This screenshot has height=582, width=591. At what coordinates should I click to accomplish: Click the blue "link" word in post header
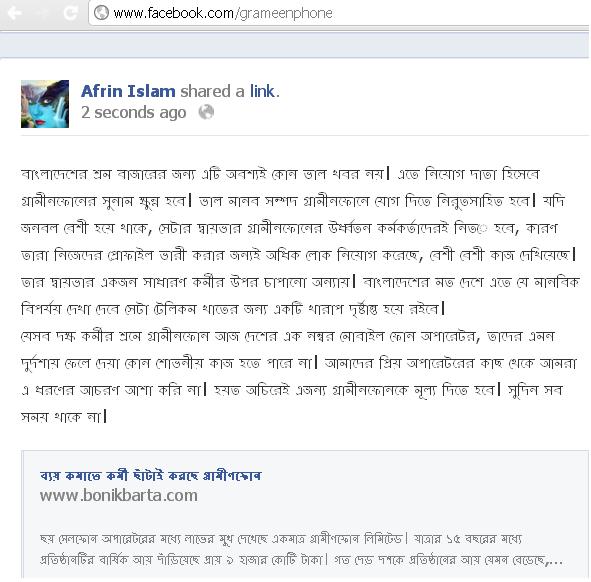263,91
